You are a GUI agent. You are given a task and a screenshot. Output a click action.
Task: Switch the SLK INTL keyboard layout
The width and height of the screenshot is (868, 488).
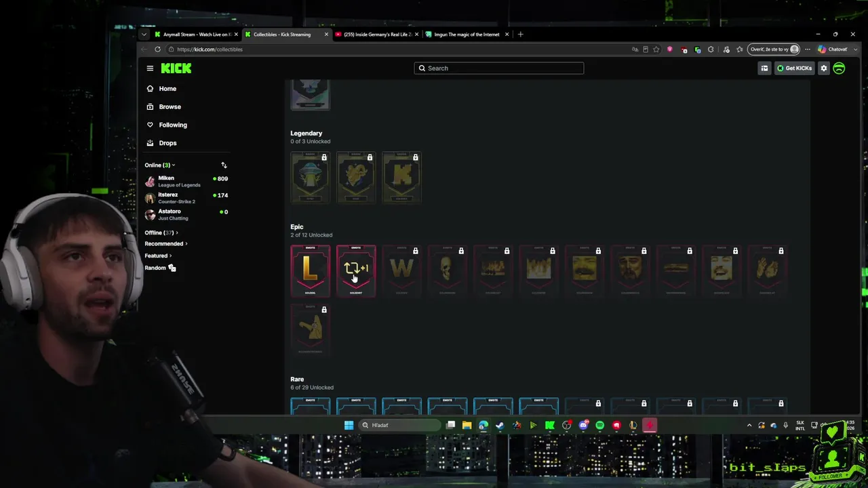(800, 426)
